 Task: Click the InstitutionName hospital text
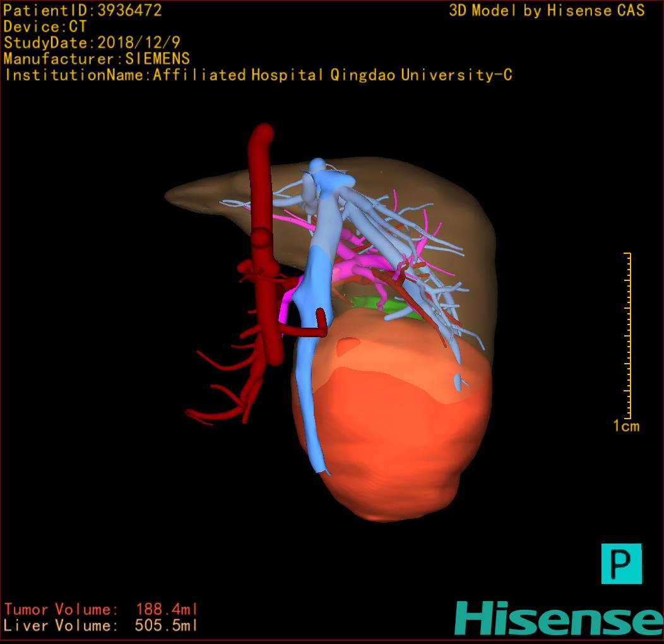click(258, 76)
